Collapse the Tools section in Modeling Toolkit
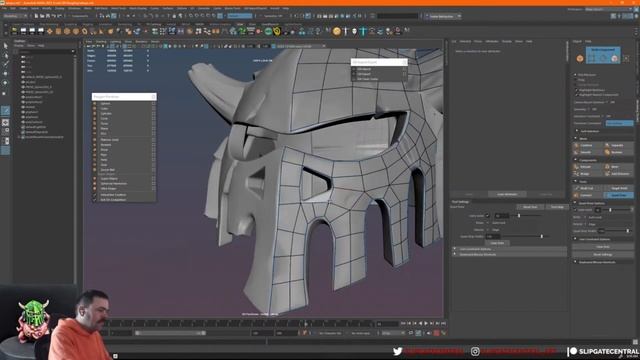Viewport: 640px width, 360px height. [576, 182]
